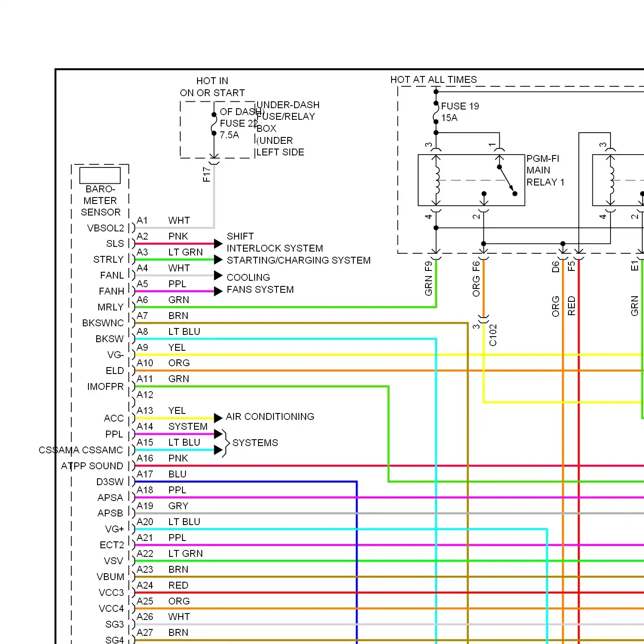644x644 pixels.
Task: Select the MRLY signal name
Action: (x=110, y=307)
